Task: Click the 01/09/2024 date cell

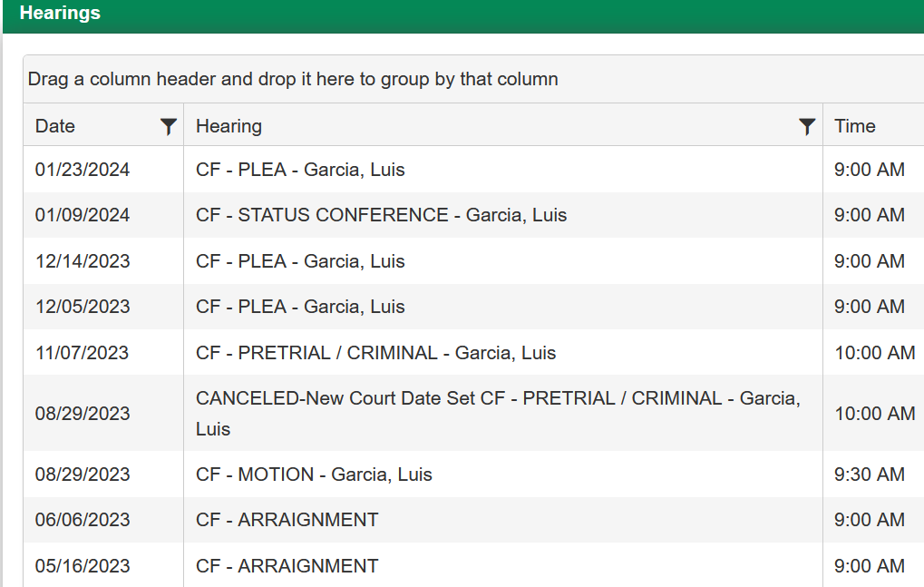Action: click(83, 215)
